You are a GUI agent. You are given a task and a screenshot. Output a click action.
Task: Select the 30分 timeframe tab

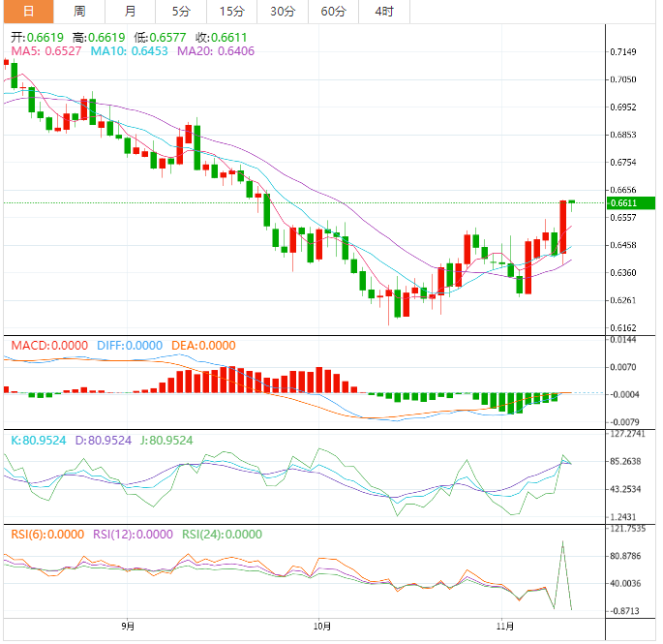tap(283, 12)
